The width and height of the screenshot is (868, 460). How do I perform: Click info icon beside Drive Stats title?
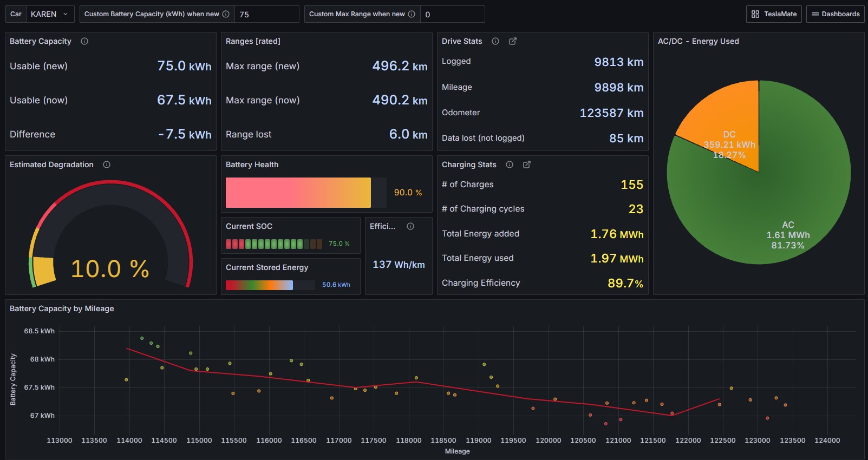pyautogui.click(x=495, y=41)
